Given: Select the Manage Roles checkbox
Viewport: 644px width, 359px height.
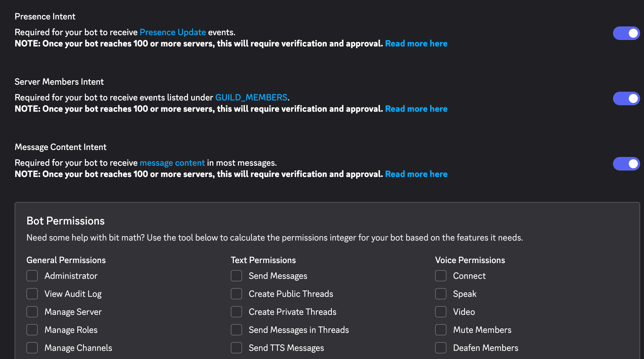Looking at the screenshot, I should [x=32, y=330].
